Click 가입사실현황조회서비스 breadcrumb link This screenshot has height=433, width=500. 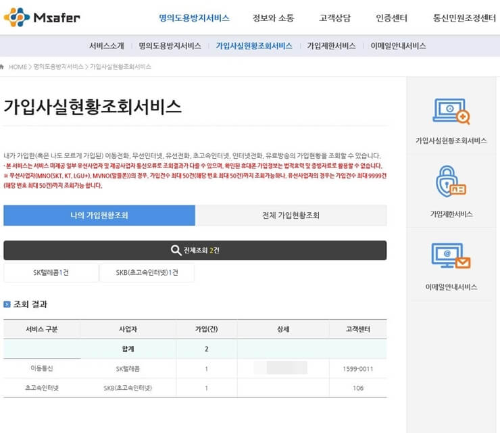pos(120,67)
